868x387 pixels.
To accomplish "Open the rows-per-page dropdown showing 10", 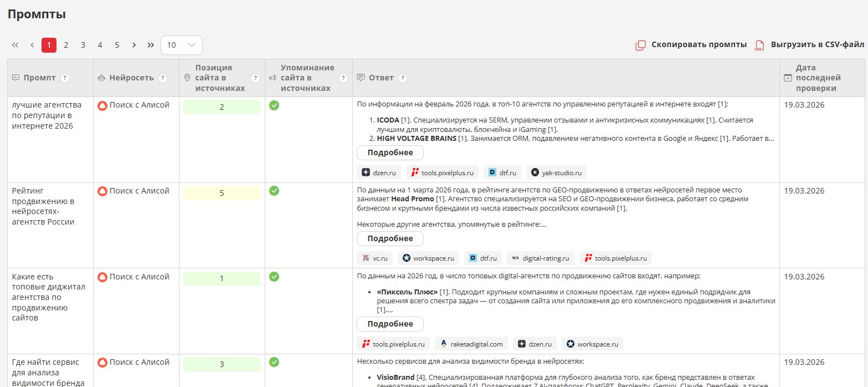I will 181,45.
